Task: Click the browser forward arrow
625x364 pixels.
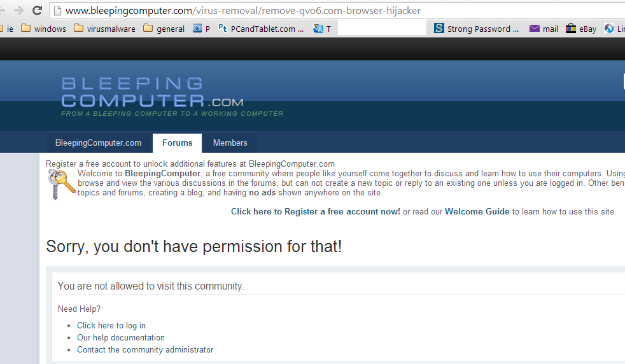Action: coord(18,10)
